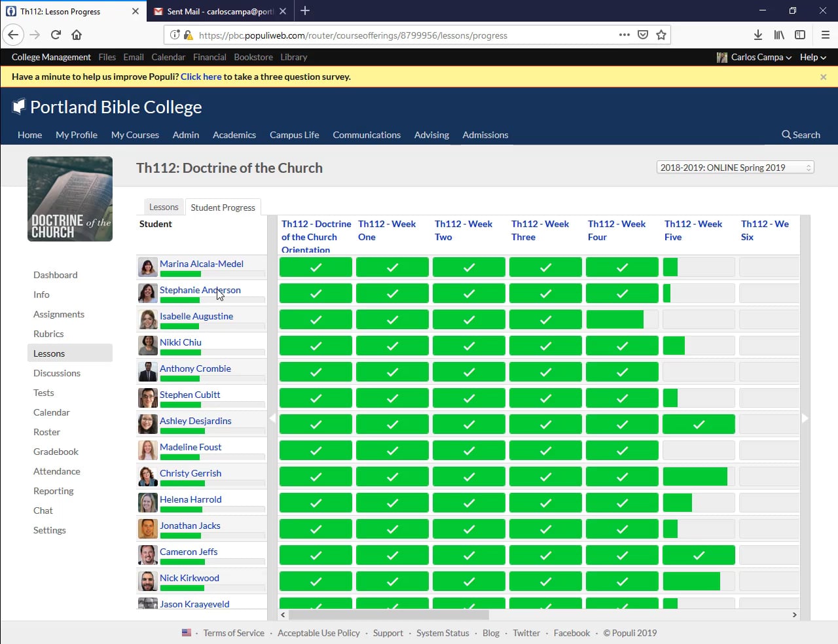Show site information via the address bar icon
Image resolution: width=838 pixels, height=644 pixels.
pos(175,35)
